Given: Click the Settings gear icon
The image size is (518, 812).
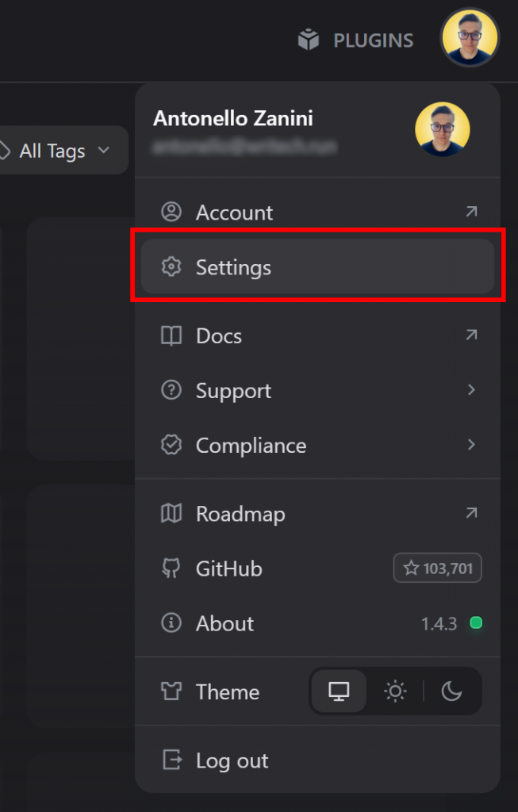Looking at the screenshot, I should coord(171,267).
